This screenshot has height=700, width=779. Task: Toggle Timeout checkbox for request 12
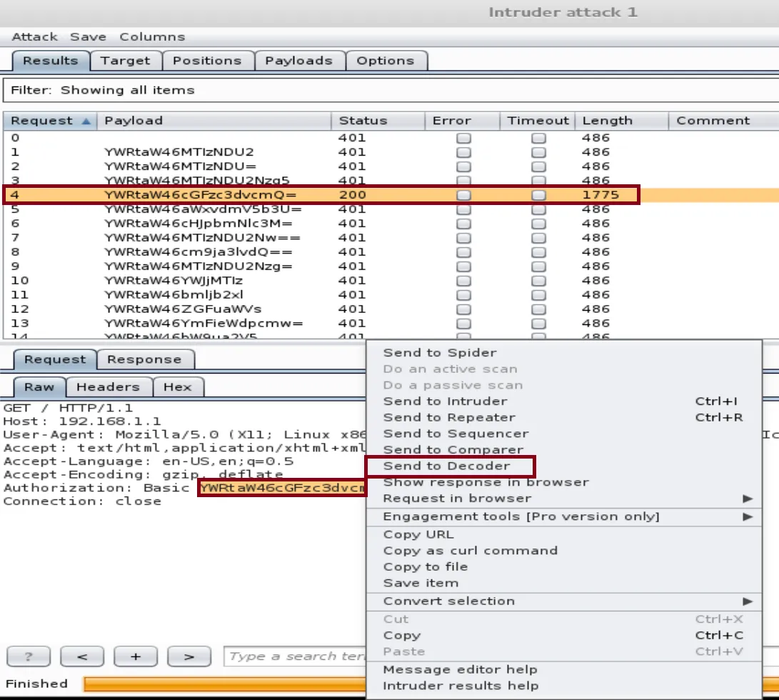pos(538,309)
